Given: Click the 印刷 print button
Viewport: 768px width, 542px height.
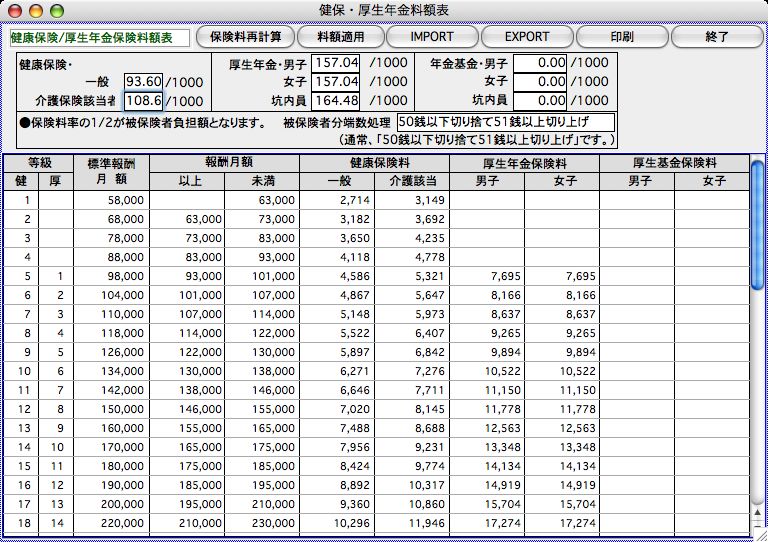Looking at the screenshot, I should (x=622, y=37).
